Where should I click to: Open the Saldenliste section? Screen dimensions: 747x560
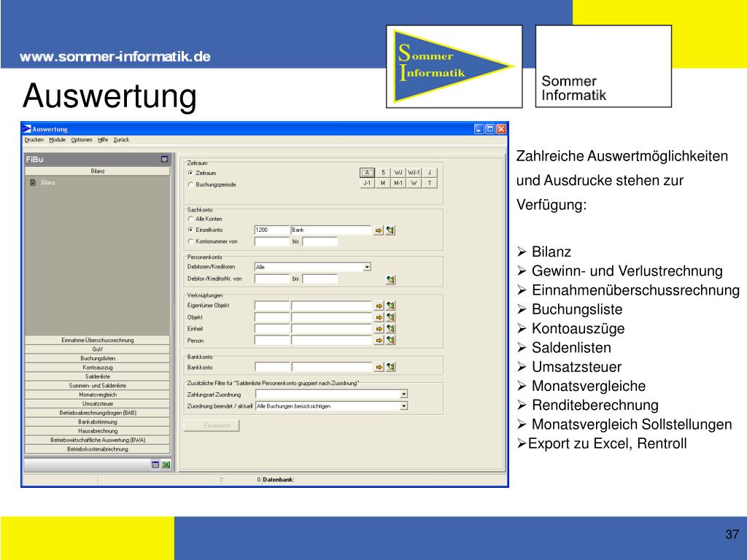(x=97, y=376)
